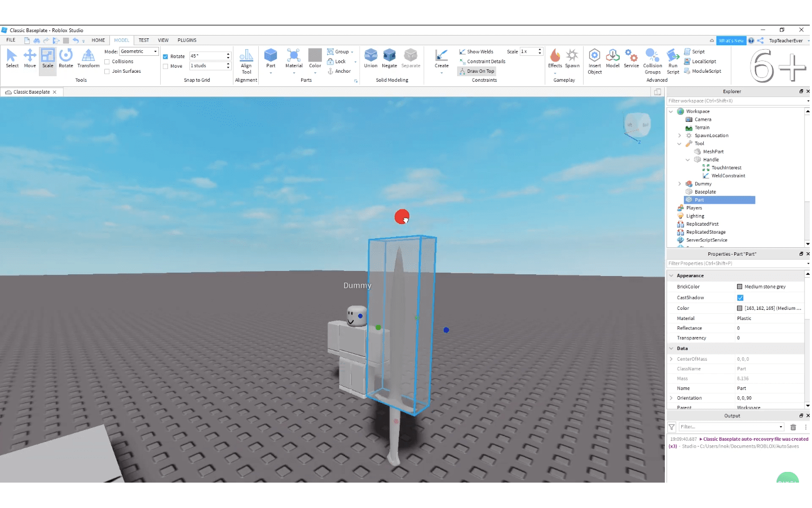812x508 pixels.
Task: Select WeldConstraint in Explorer
Action: [728, 176]
